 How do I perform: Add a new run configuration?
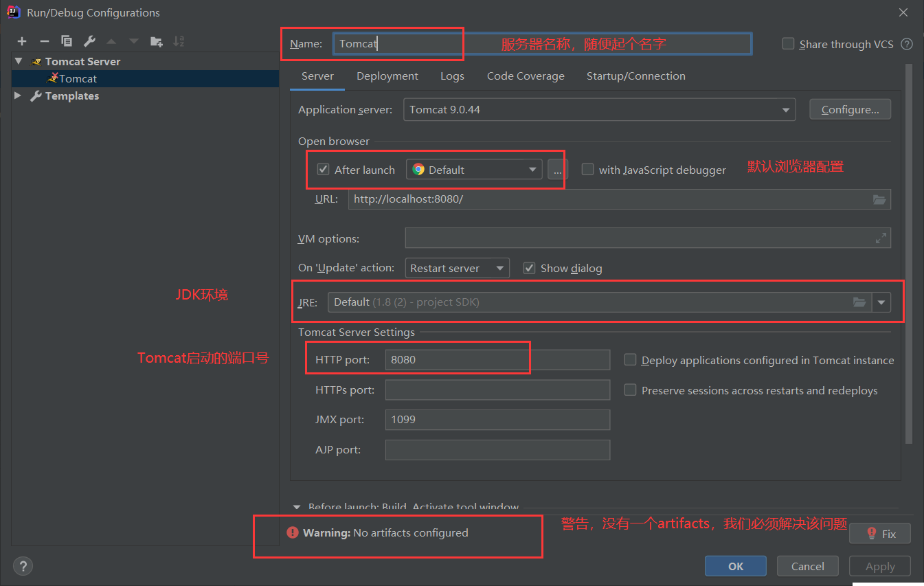pos(21,41)
